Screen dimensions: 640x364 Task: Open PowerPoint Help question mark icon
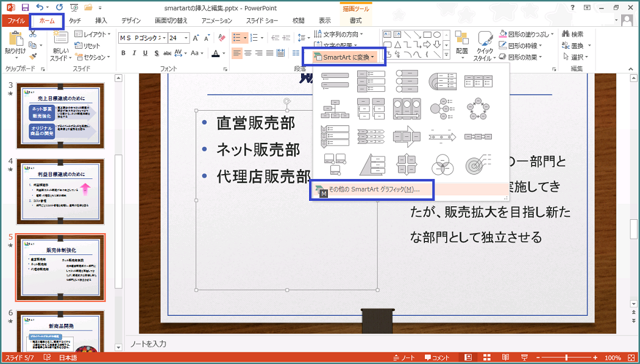click(x=573, y=7)
